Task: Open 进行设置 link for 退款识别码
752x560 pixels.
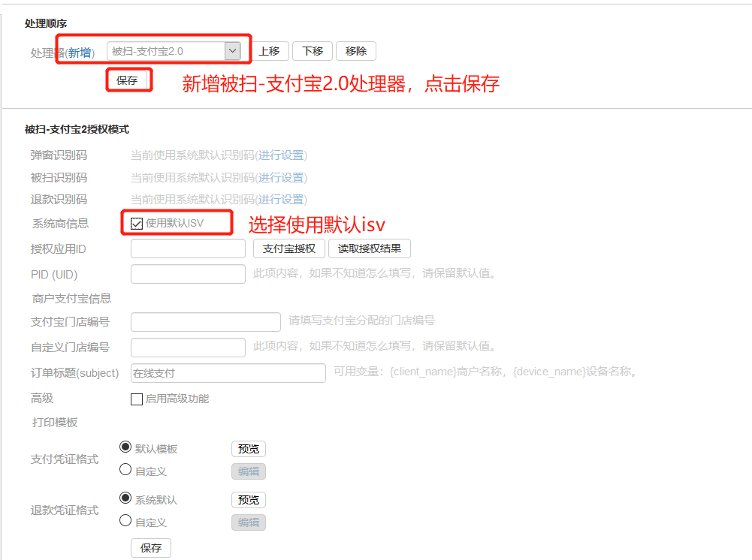Action: tap(281, 199)
